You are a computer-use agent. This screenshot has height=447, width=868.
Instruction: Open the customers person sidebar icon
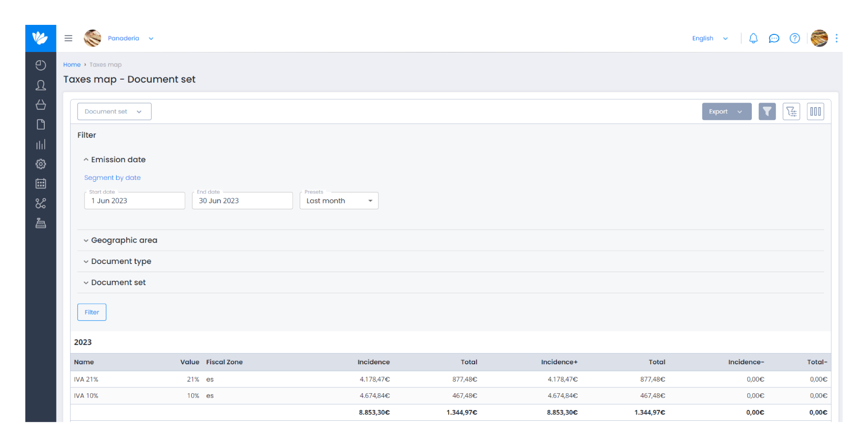(x=41, y=85)
